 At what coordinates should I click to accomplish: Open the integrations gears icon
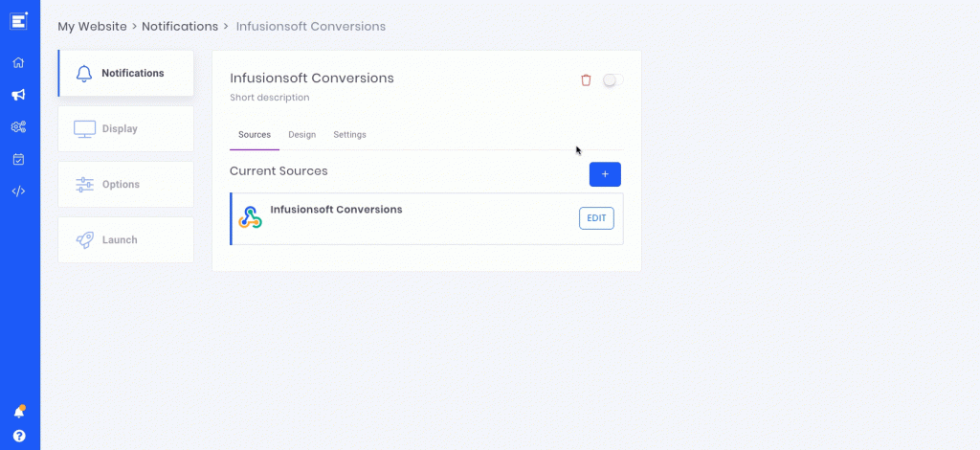point(19,127)
